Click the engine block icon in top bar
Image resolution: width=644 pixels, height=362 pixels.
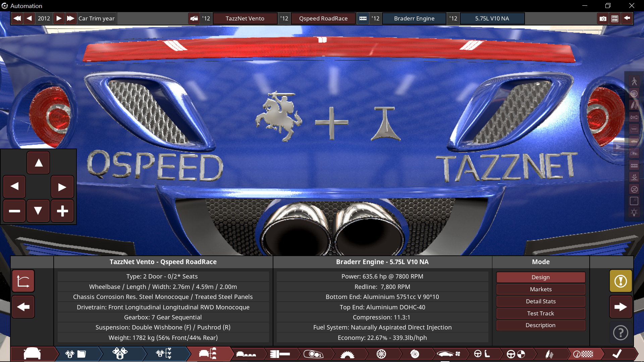tap(363, 18)
